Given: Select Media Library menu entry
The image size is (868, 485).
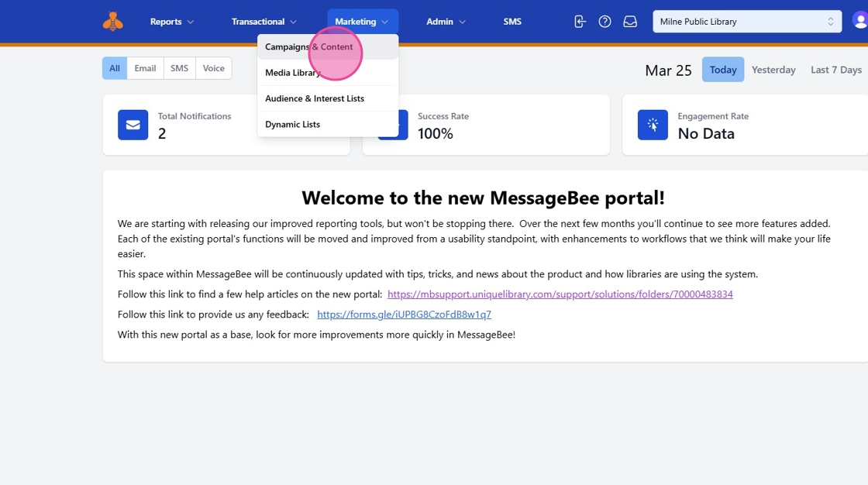Looking at the screenshot, I should [328, 73].
